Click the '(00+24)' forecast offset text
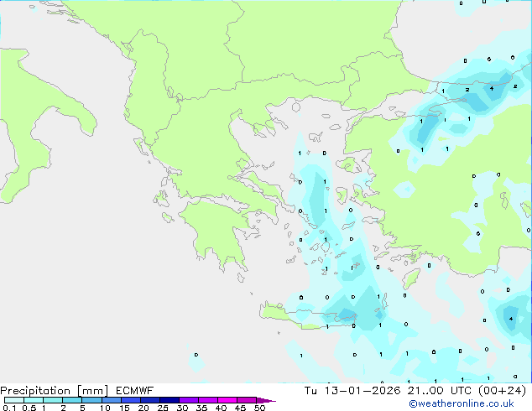Screen dimensions: 532x411 [x=502, y=391]
